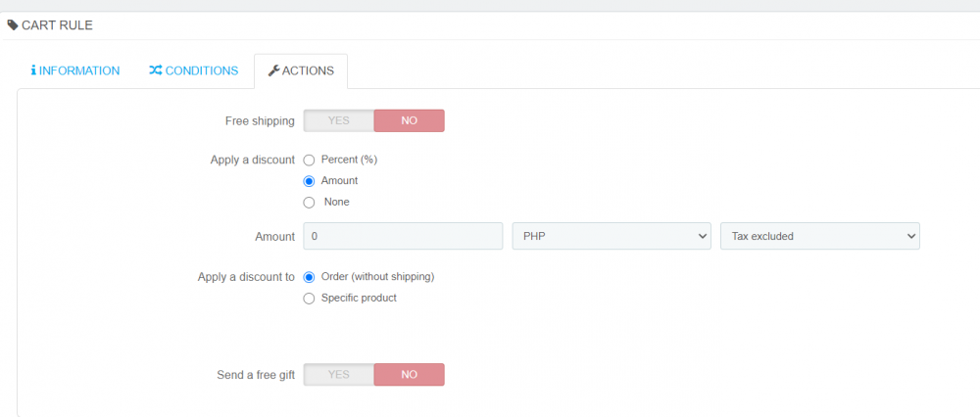Click the Amount value input field
This screenshot has width=980, height=417.
[403, 236]
